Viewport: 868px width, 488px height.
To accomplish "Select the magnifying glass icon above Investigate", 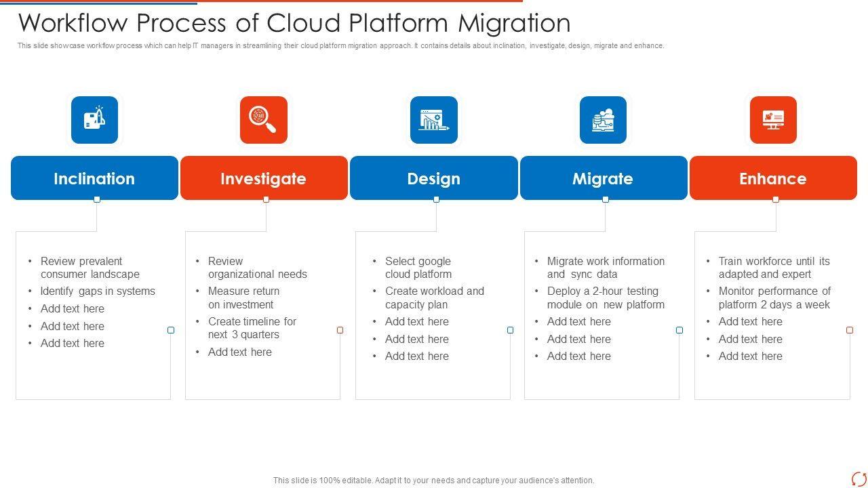I will pos(264,120).
